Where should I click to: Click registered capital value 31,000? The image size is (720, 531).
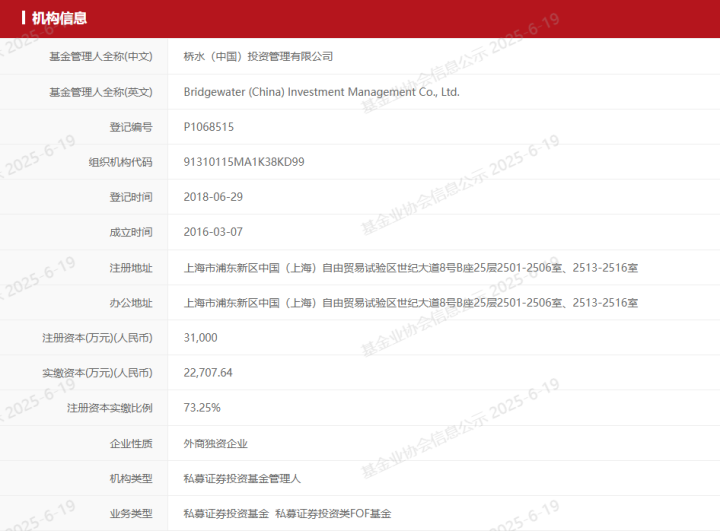[201, 338]
